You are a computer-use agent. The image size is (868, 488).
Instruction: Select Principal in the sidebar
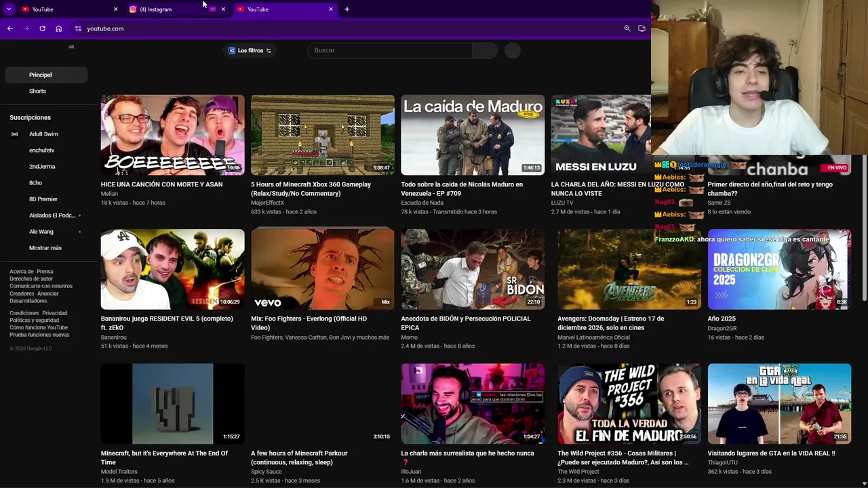pyautogui.click(x=46, y=75)
